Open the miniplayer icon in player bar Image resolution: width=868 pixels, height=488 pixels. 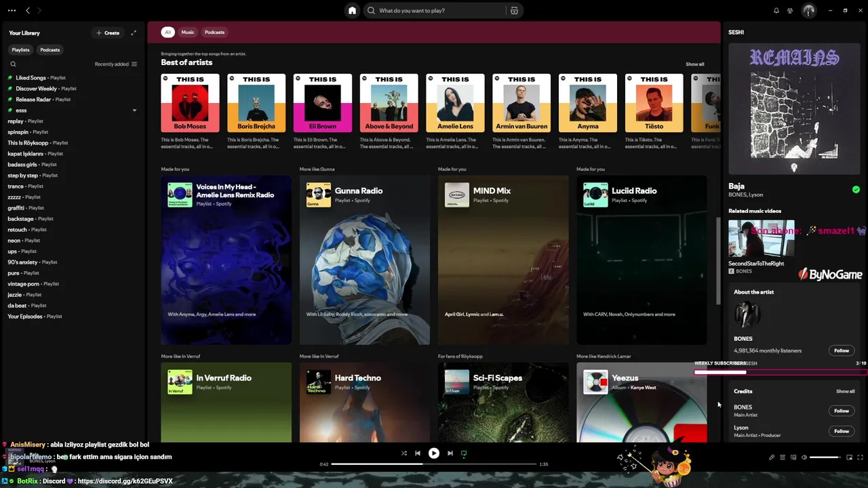coord(849,457)
